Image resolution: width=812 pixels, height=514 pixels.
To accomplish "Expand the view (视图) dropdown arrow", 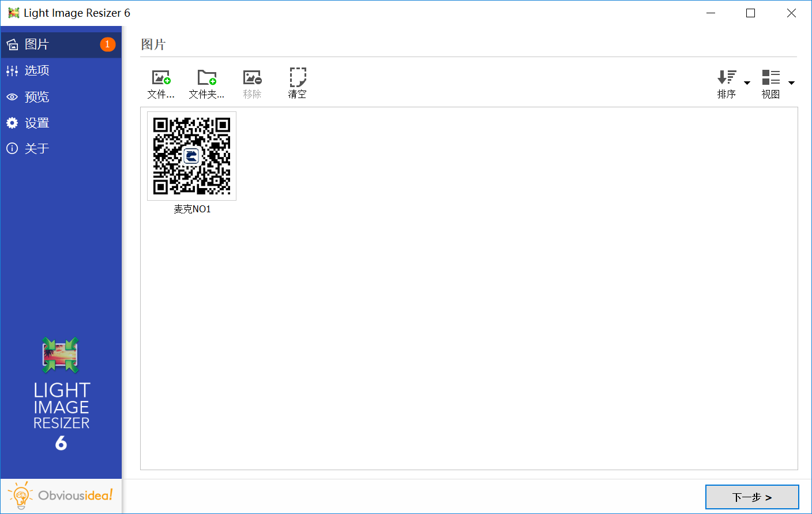I will tap(792, 83).
